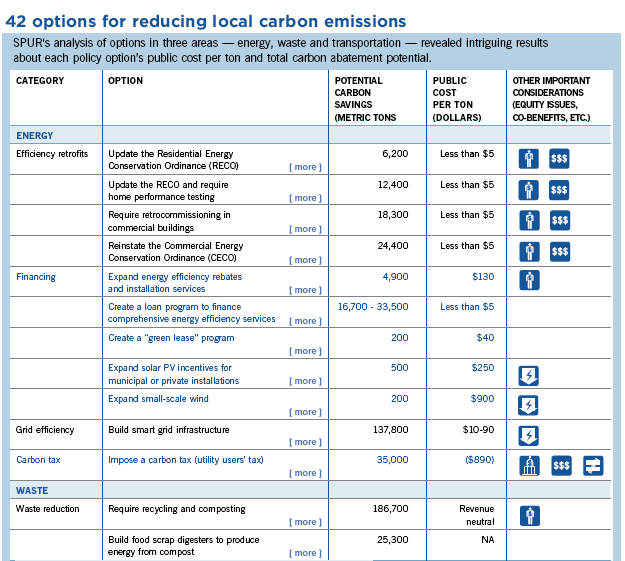Click the Public Cost Per Ton column header

[x=457, y=99]
